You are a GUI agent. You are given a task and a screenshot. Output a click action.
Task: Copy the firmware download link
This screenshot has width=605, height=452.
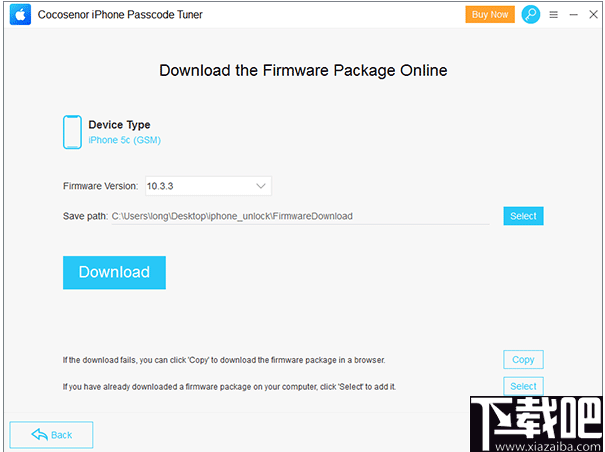pyautogui.click(x=523, y=359)
